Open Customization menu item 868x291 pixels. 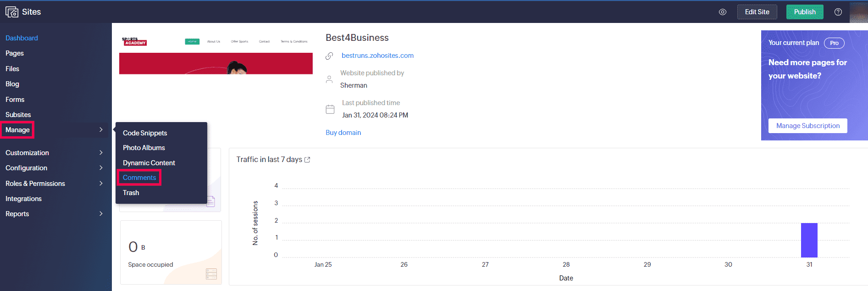27,153
